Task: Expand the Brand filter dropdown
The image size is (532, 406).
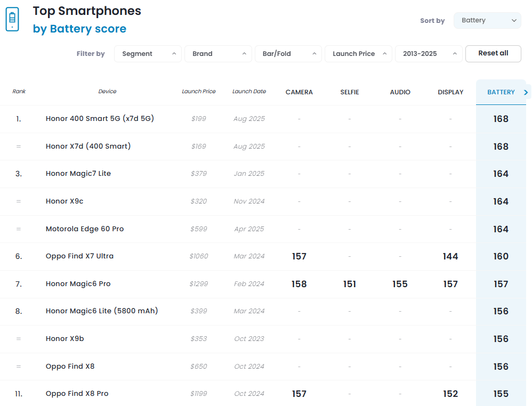Action: tap(218, 54)
